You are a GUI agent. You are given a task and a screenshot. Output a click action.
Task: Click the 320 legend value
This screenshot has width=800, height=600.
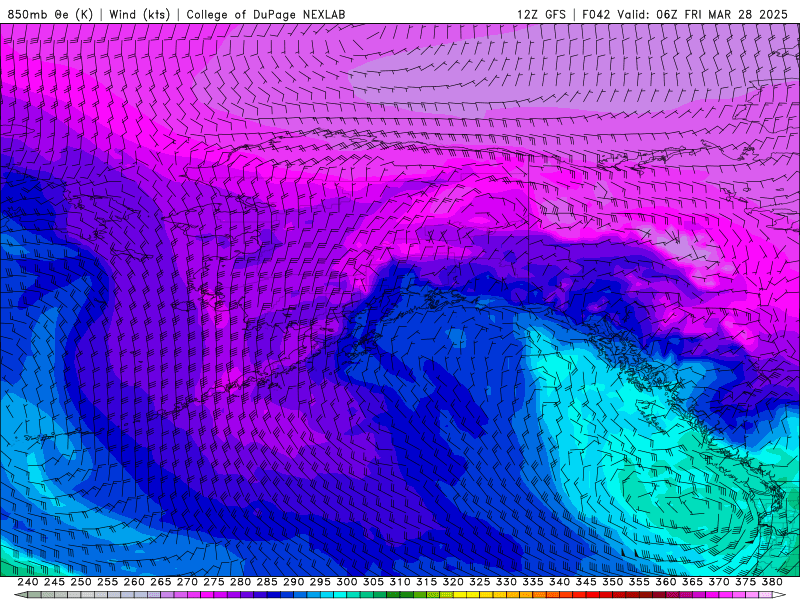click(453, 582)
